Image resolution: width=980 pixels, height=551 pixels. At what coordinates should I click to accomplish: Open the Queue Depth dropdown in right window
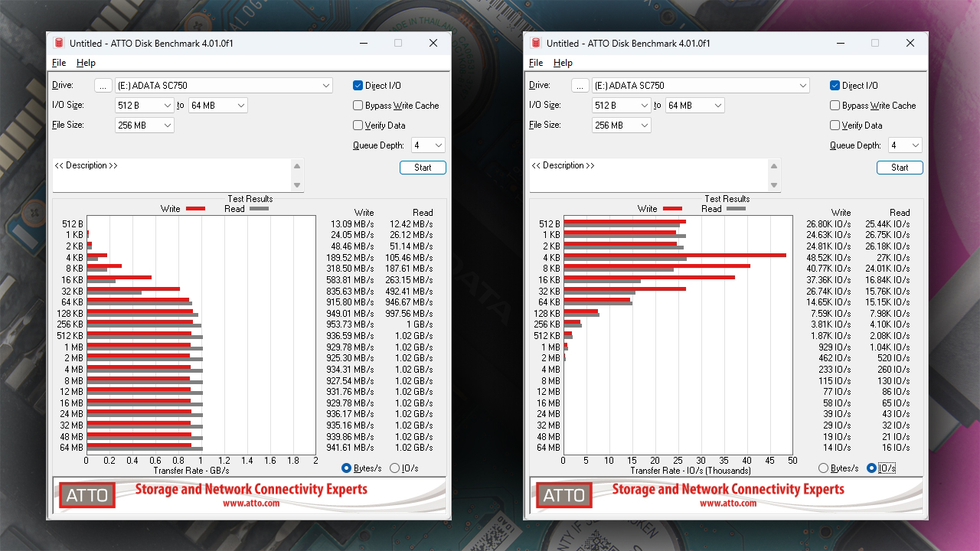tap(905, 145)
